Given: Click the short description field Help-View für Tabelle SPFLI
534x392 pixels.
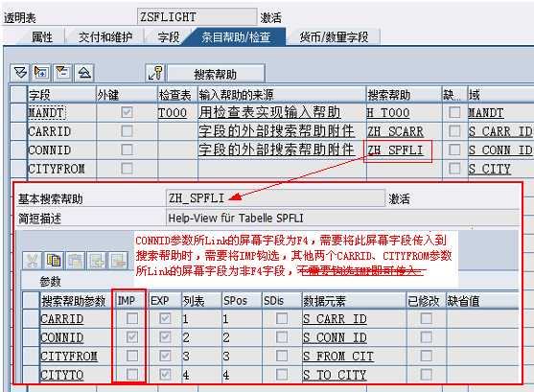Looking at the screenshot, I should coord(342,218).
